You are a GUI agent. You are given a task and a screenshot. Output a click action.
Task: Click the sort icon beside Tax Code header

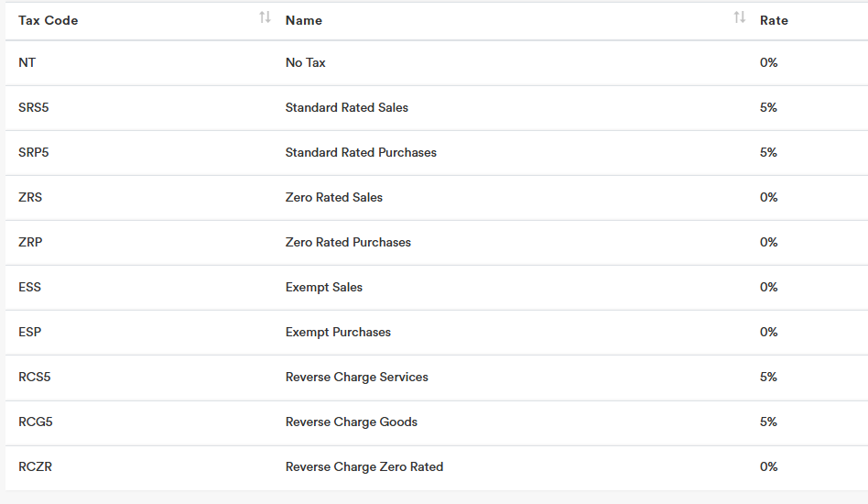click(265, 17)
